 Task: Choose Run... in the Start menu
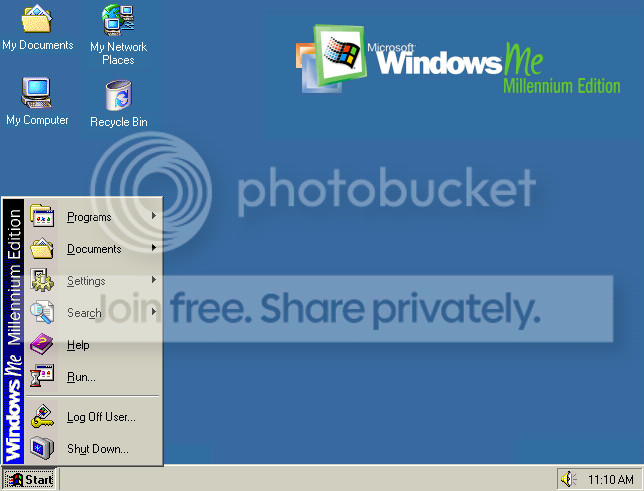pyautogui.click(x=94, y=376)
